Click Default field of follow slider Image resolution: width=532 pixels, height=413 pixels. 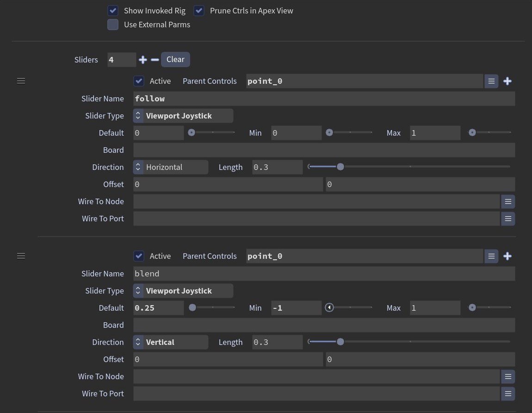pyautogui.click(x=159, y=133)
